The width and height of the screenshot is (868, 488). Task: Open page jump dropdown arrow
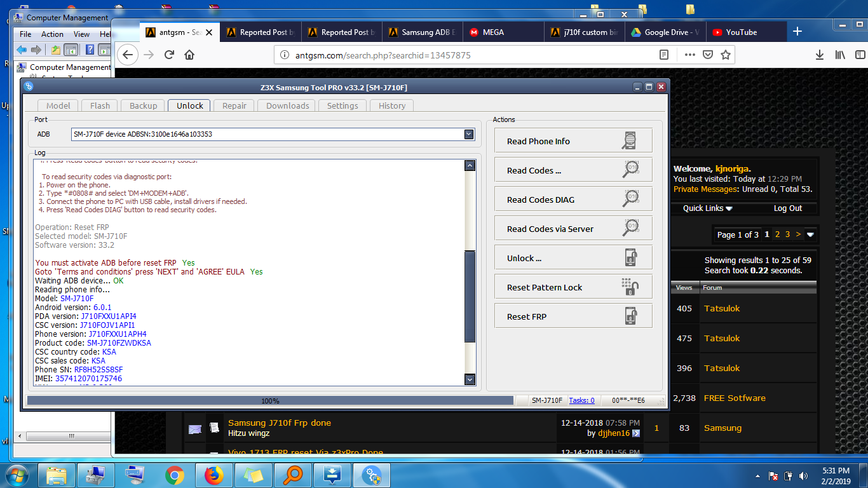click(x=810, y=234)
